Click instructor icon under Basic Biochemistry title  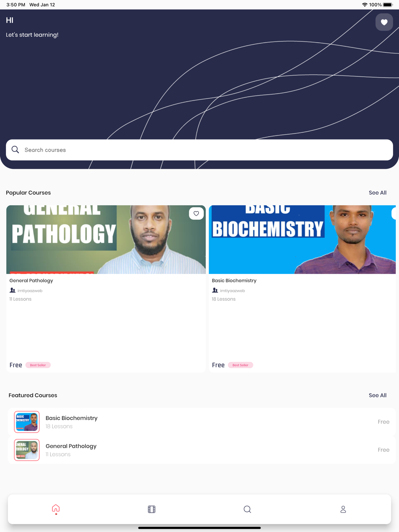coord(215,290)
